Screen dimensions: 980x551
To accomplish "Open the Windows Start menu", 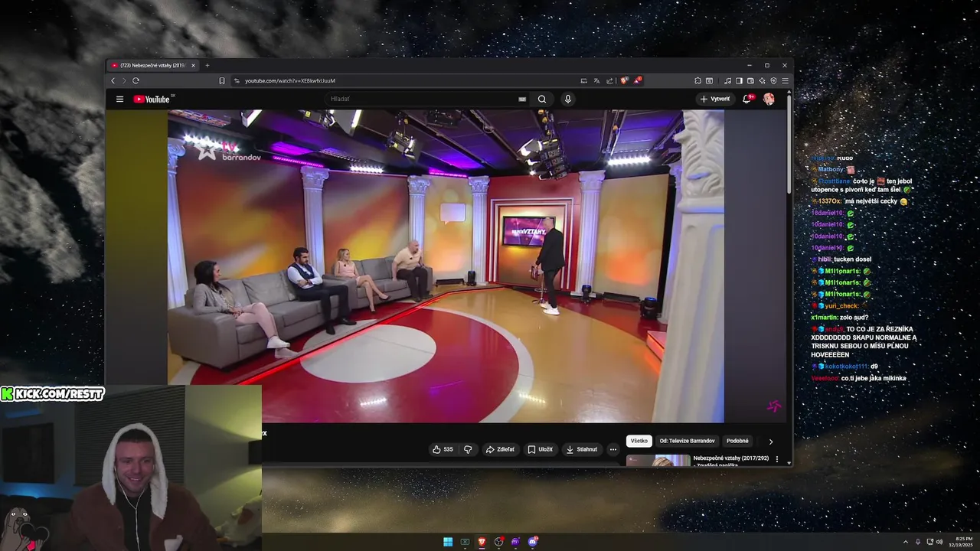I will pyautogui.click(x=448, y=542).
